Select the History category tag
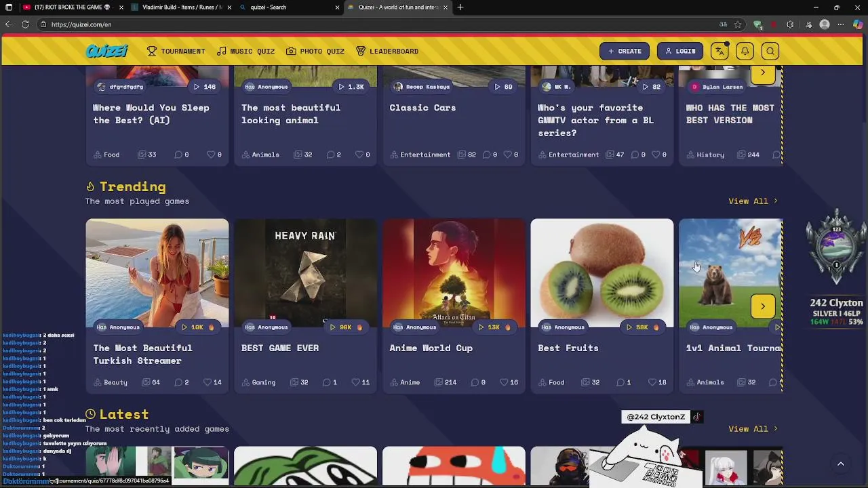The width and height of the screenshot is (868, 488). point(705,155)
